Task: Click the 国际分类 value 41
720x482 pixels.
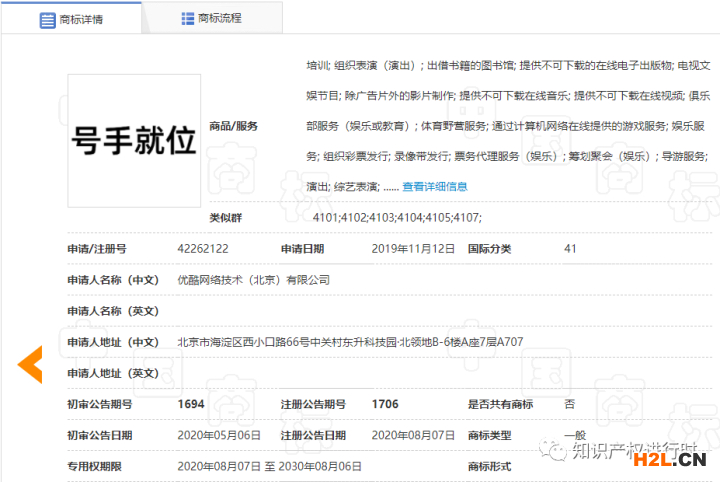Action: click(x=570, y=249)
